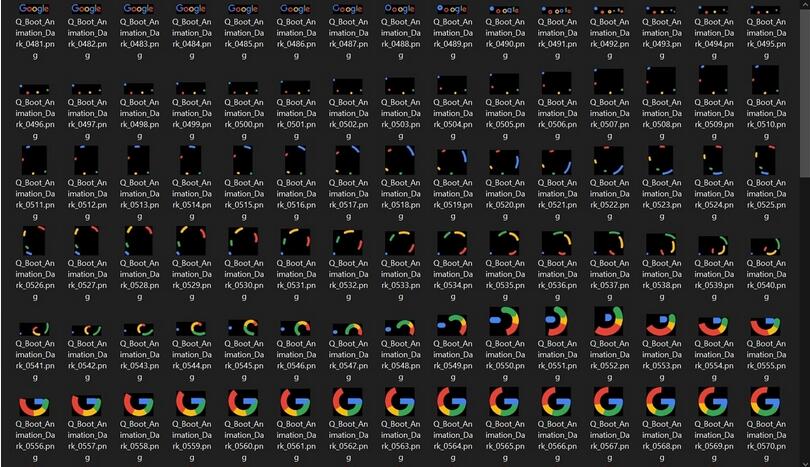
Task: Select the Q_Boot_Animation_Dark_0510.png thumbnail
Action: (x=766, y=80)
